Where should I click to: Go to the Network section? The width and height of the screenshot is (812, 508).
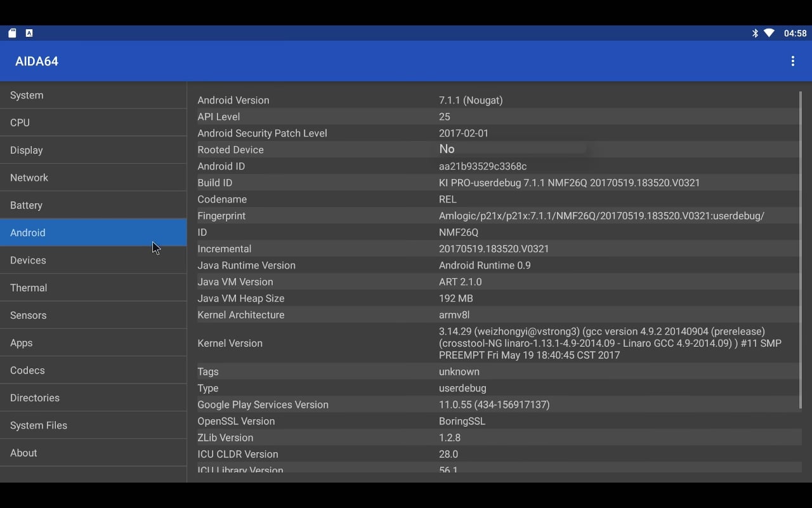pyautogui.click(x=93, y=178)
